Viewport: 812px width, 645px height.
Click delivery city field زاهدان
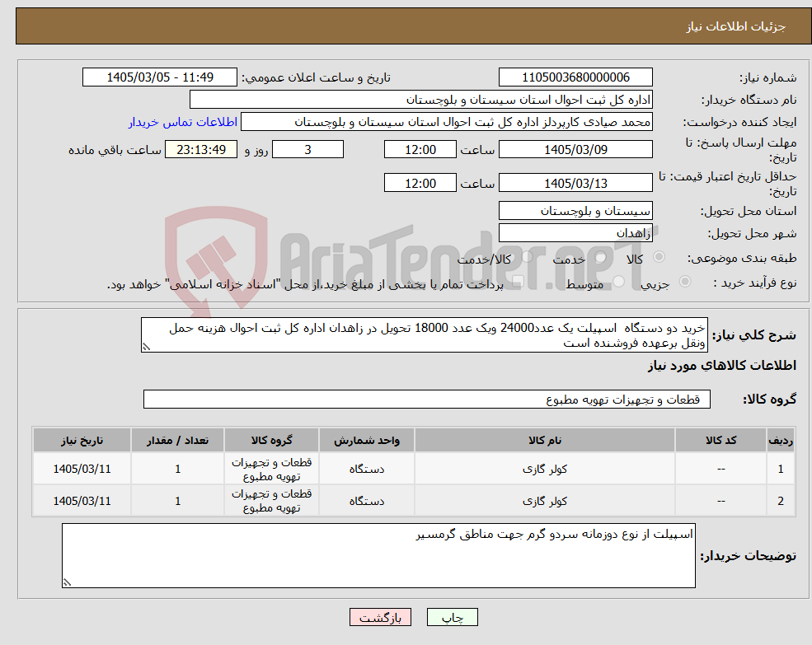click(575, 233)
